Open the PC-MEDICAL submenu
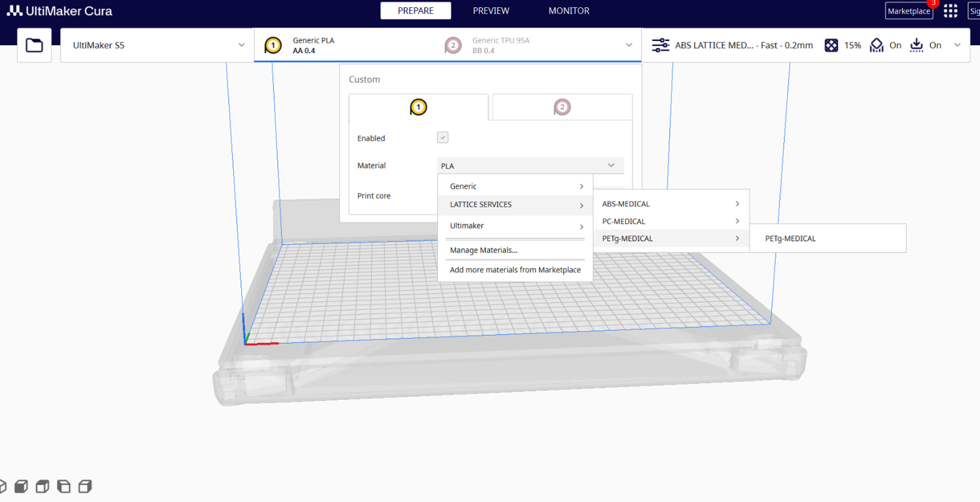 (x=671, y=221)
